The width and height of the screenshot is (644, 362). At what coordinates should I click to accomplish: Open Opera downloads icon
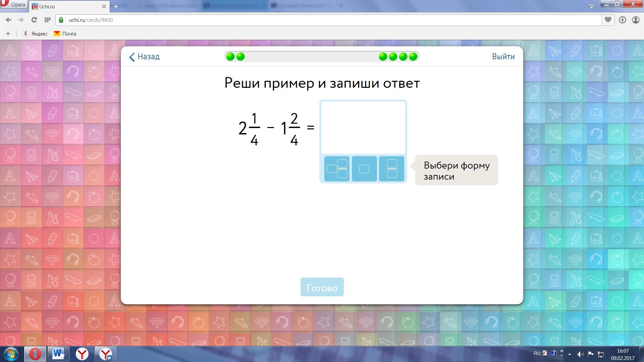pos(622,20)
